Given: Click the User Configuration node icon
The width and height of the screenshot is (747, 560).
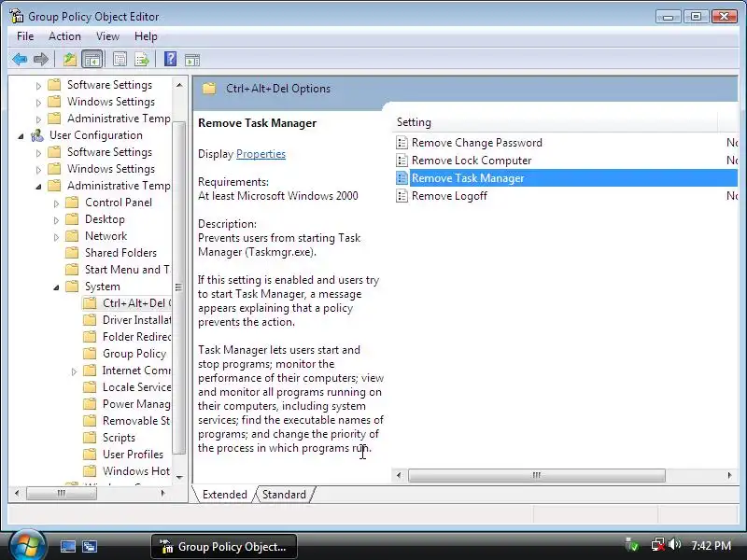Looking at the screenshot, I should click(37, 135).
